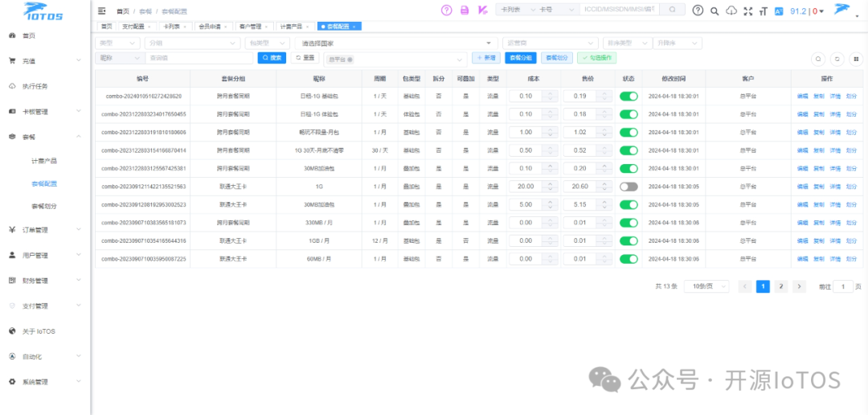Click the ICCID/MSISDN/IMSI search input
Screen dimensions: 868x415
coord(620,10)
